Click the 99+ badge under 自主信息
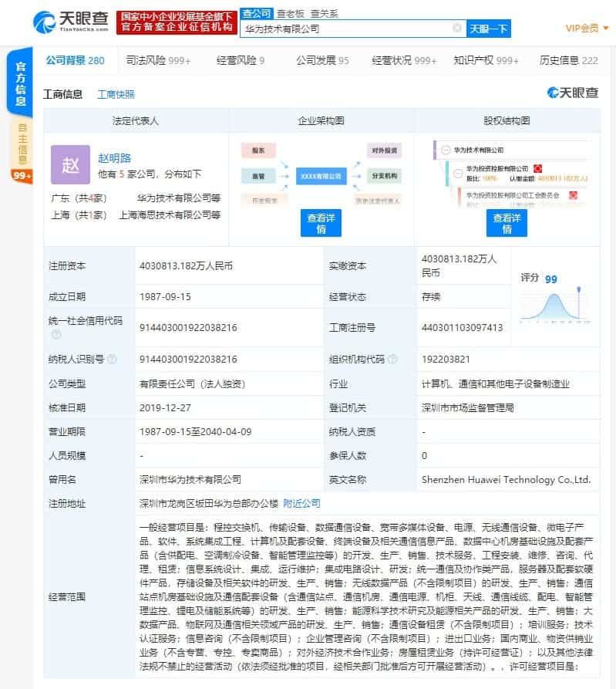The height and width of the screenshot is (689, 616). coord(22,176)
